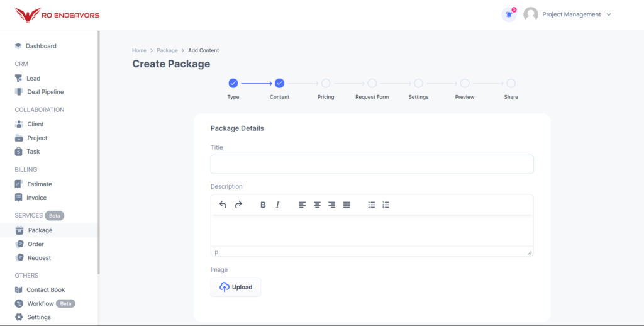
Task: Jump to the Request Form step
Action: click(x=372, y=83)
